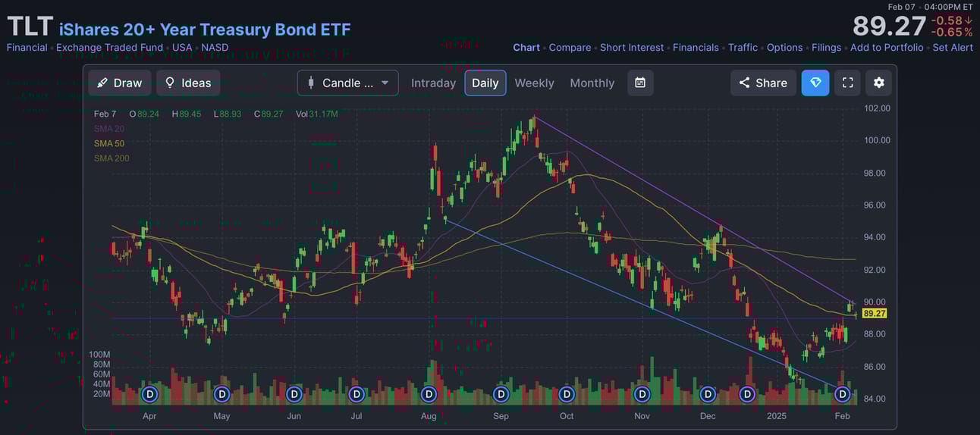Open the Short Interest link
The image size is (980, 435).
point(632,47)
